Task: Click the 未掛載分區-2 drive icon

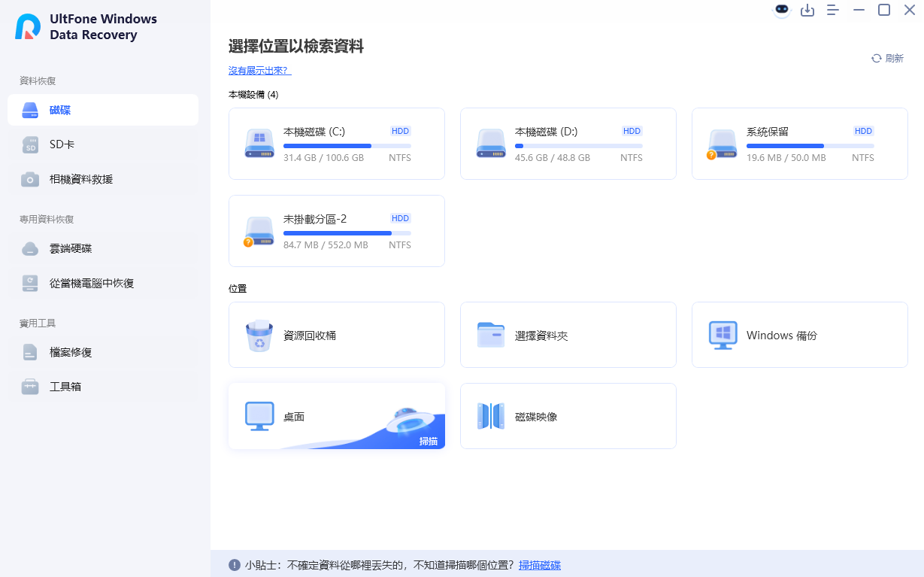Action: pyautogui.click(x=259, y=231)
